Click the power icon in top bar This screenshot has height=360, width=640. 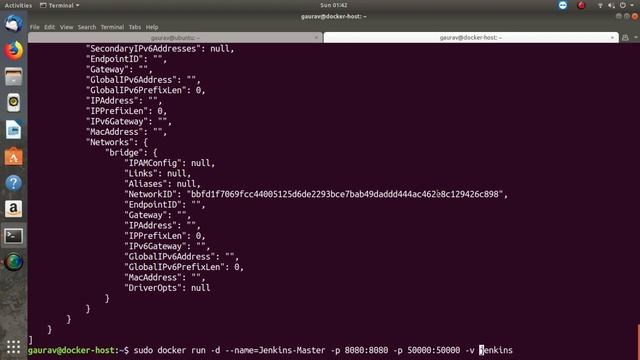pyautogui.click(x=622, y=5)
